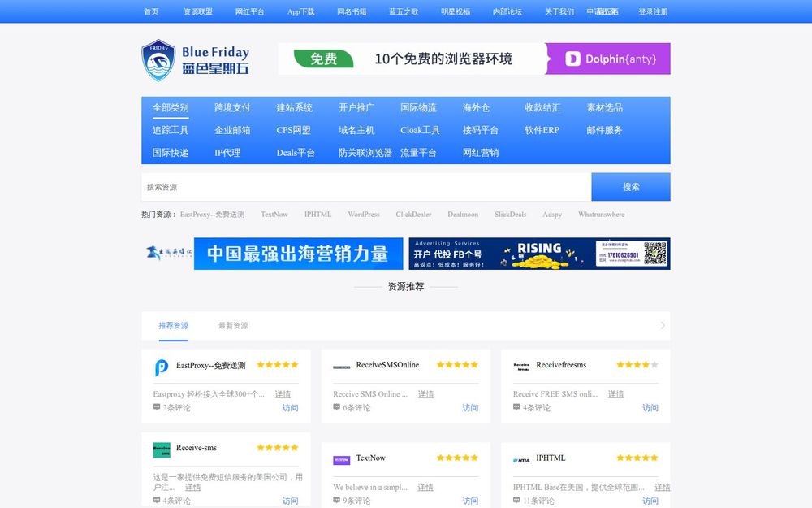The width and height of the screenshot is (812, 508).
Task: Switch to the 最新资源 tab
Action: pyautogui.click(x=233, y=326)
